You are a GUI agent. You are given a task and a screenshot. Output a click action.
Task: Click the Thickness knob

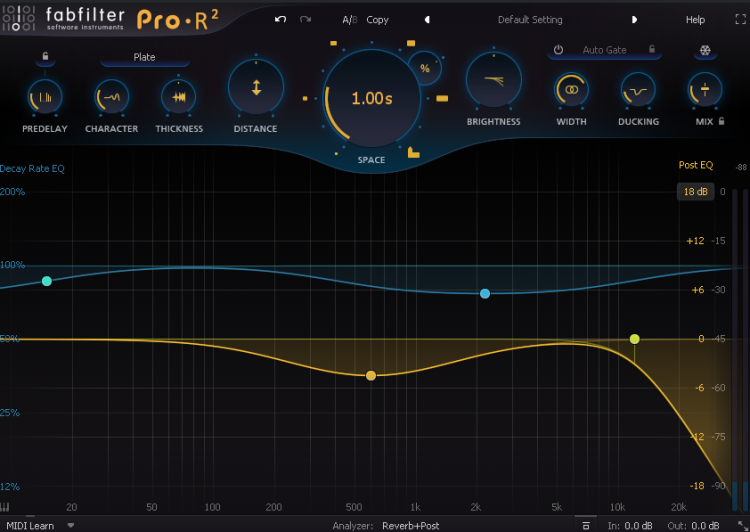178,97
